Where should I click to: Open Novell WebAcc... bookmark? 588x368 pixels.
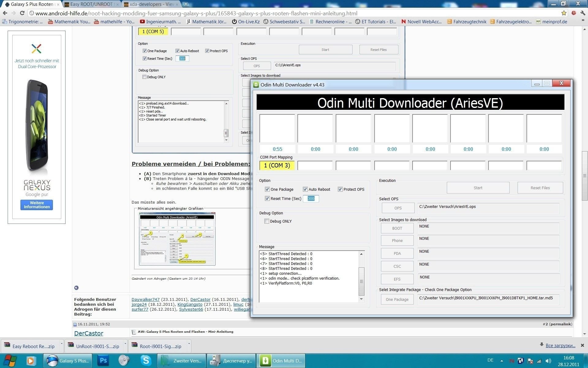tap(421, 21)
